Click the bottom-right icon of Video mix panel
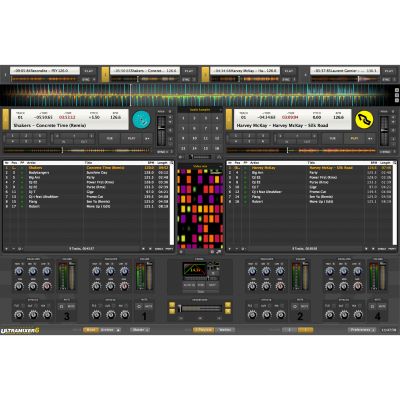Image resolution: width=400 pixels, height=400 pixels. [219, 252]
